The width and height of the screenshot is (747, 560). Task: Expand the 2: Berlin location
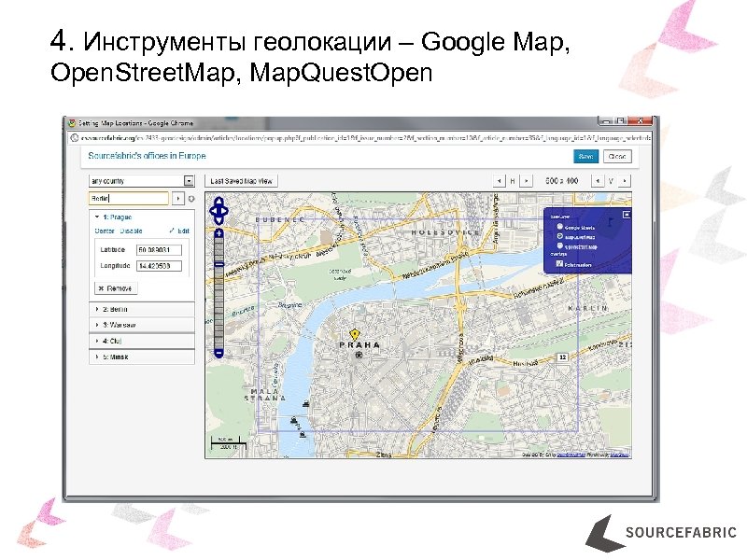point(142,309)
